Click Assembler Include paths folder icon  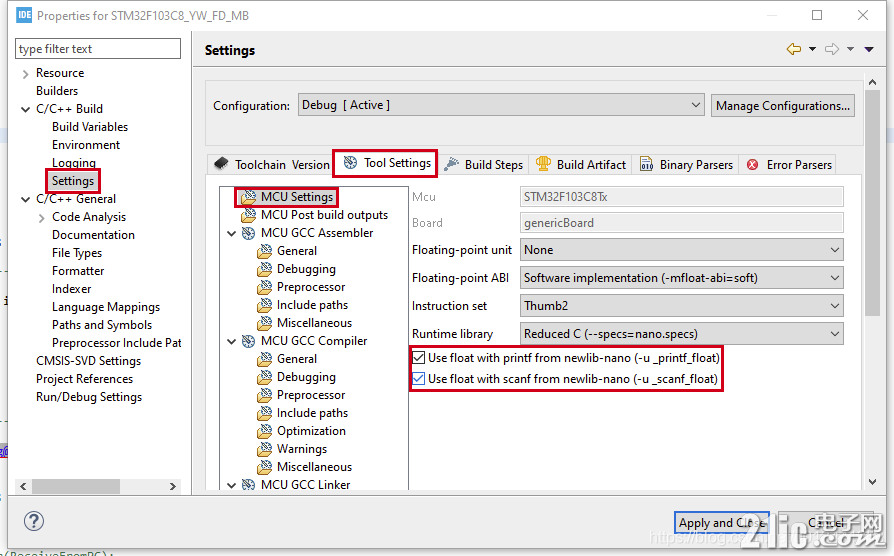click(264, 305)
